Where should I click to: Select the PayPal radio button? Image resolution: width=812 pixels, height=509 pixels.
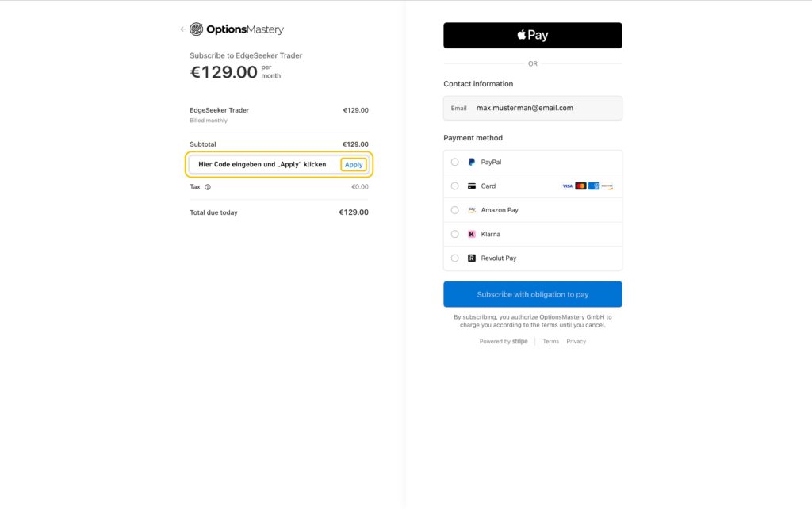pyautogui.click(x=454, y=162)
